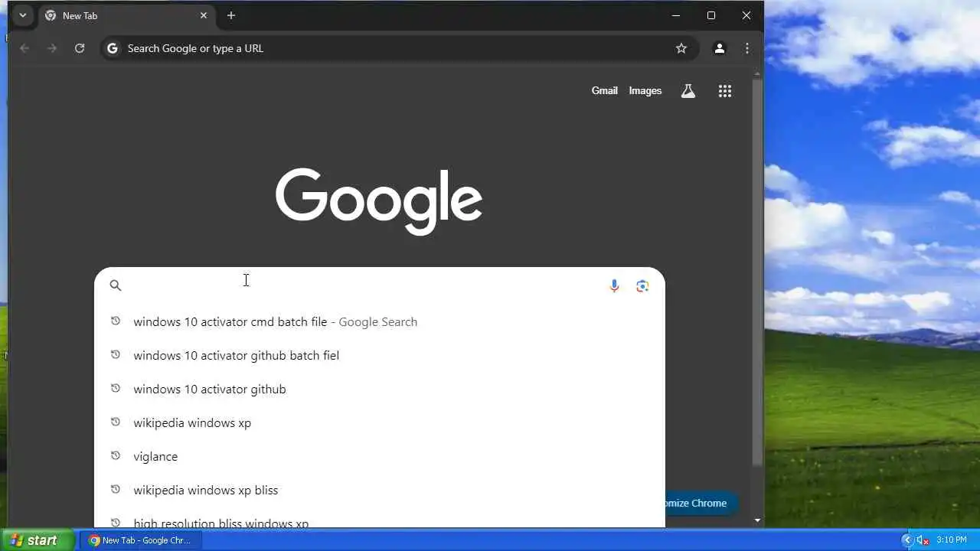Select suggestion 'windows 10 activator cmd batch file'
This screenshot has width=980, height=551.
tap(380, 321)
